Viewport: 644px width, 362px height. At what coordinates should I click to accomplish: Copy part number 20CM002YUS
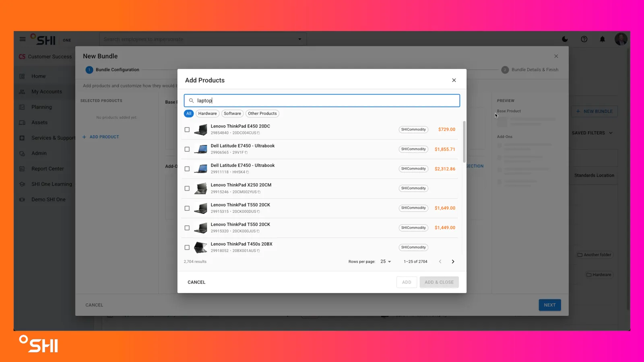point(259,192)
